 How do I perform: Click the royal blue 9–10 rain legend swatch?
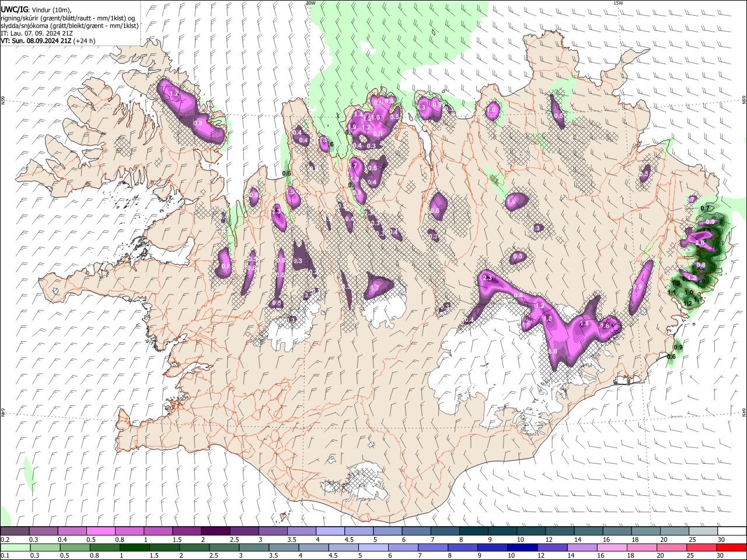pos(493,547)
